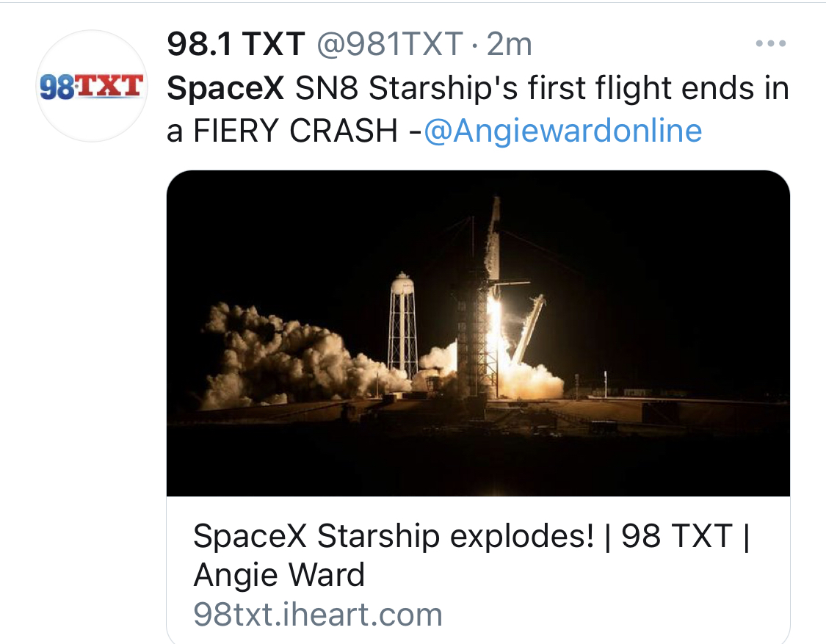Open the @Angiewardonline mention
Image resolution: width=826 pixels, height=644 pixels.
pos(562,130)
